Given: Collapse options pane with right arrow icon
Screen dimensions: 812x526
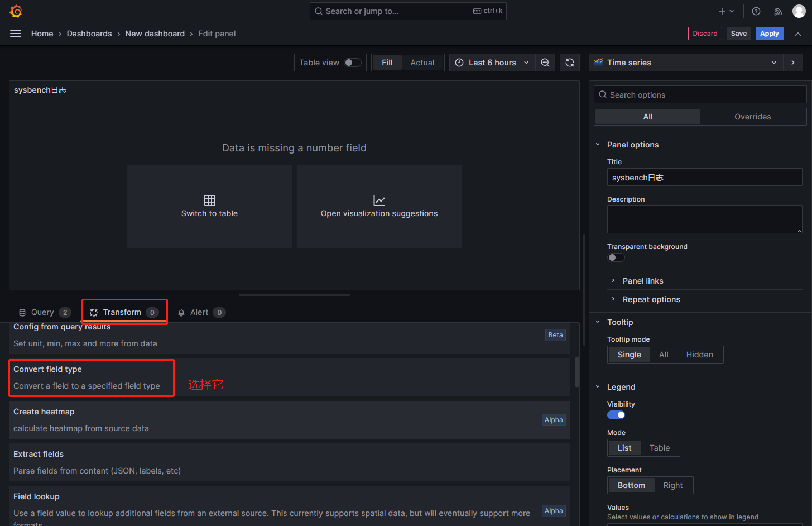Looking at the screenshot, I should coord(793,63).
